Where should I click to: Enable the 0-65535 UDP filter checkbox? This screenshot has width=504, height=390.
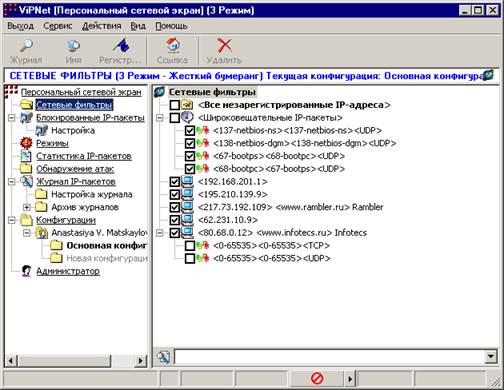click(x=190, y=258)
